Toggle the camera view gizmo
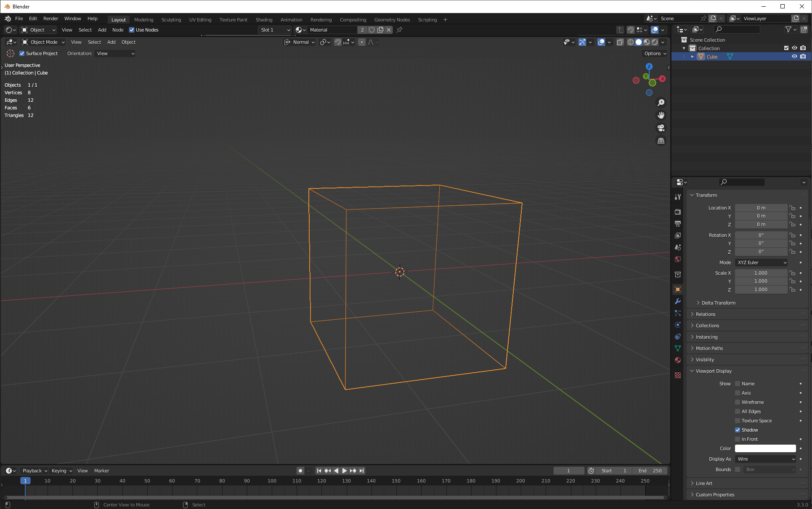The image size is (812, 509). [x=661, y=128]
